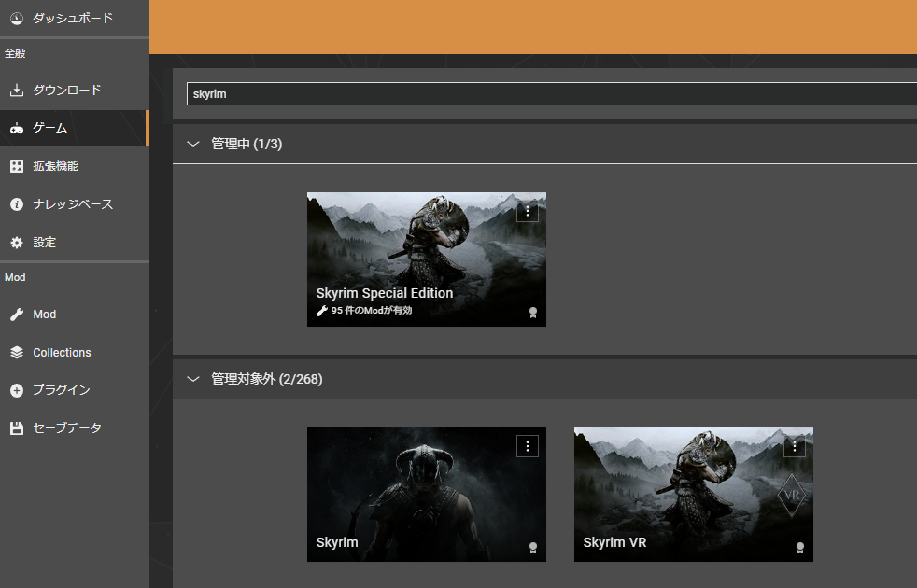Focus the game search field containing skyrim
The image size is (917, 588).
click(x=552, y=94)
